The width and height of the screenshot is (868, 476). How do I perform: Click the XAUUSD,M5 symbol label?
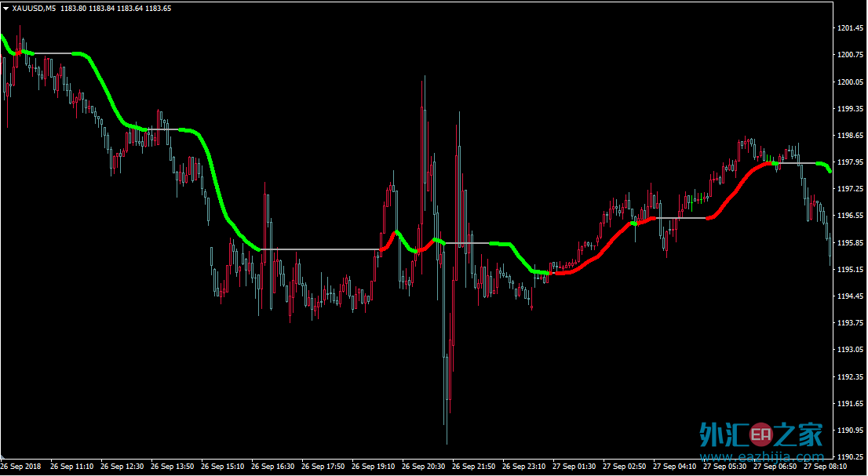click(33, 8)
